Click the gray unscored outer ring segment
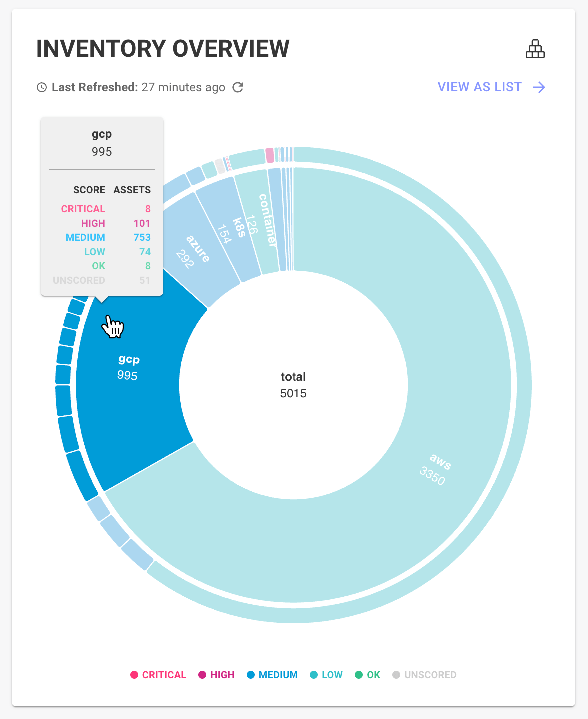This screenshot has height=719, width=588. pos(220,166)
